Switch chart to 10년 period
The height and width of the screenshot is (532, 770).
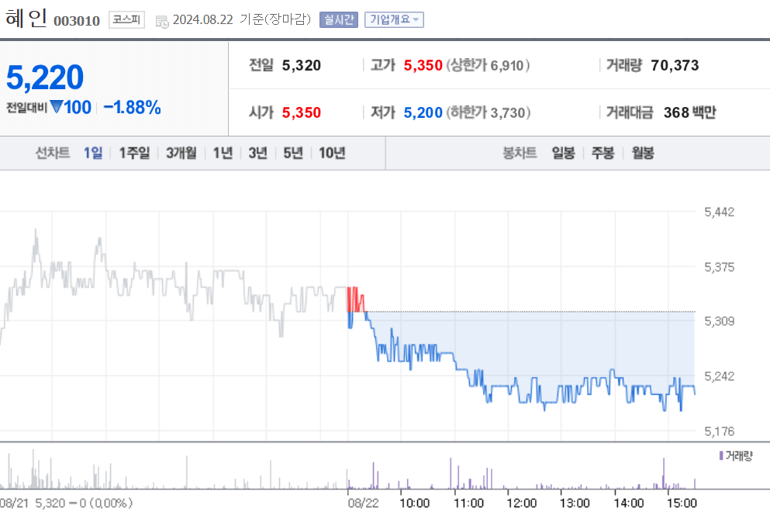click(332, 153)
